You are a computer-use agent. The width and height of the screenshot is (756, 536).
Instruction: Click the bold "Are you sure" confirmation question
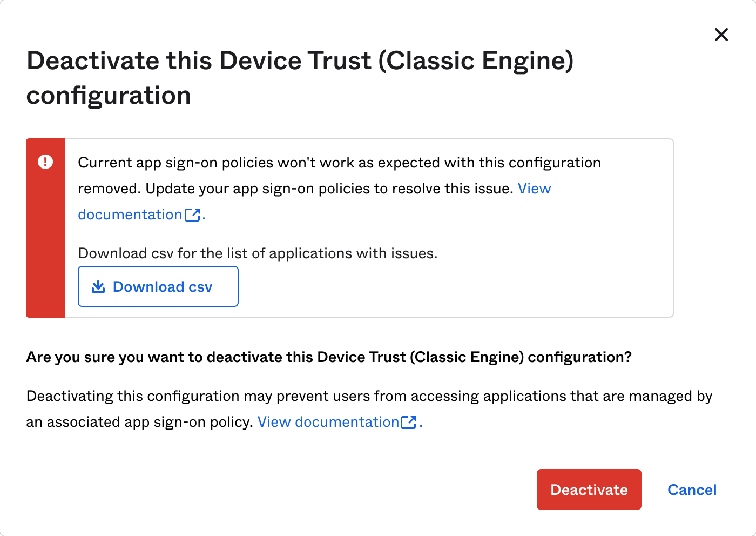pyautogui.click(x=328, y=357)
